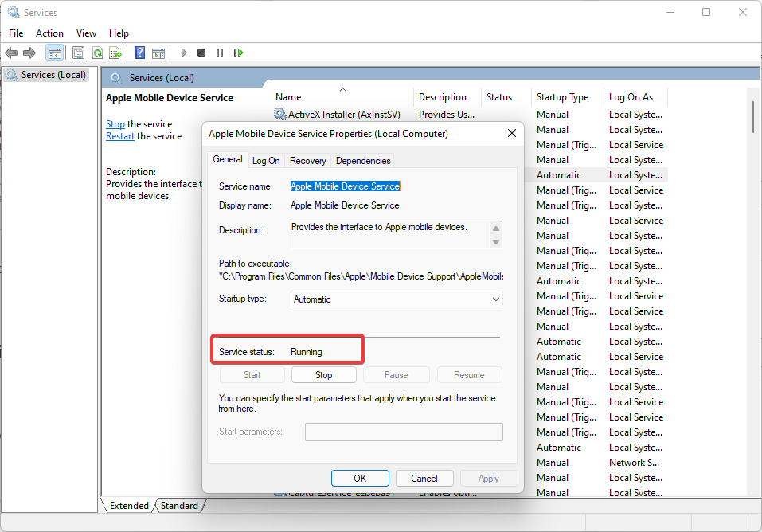Open the Help menu
762x532 pixels.
(119, 33)
